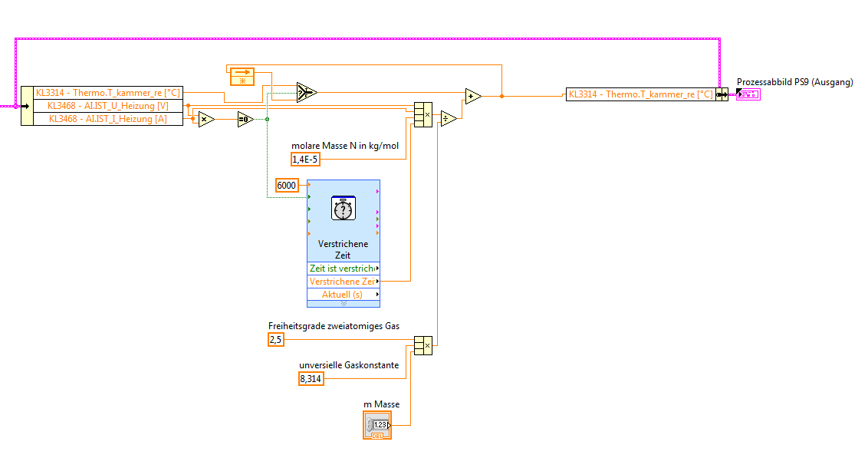Select the 1,4E-5 molar mass constant
Viewport: 868px width, 468px height.
click(305, 160)
